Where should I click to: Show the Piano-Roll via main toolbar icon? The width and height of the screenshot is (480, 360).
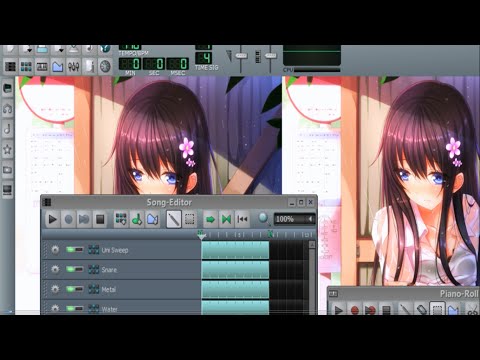[x=42, y=66]
